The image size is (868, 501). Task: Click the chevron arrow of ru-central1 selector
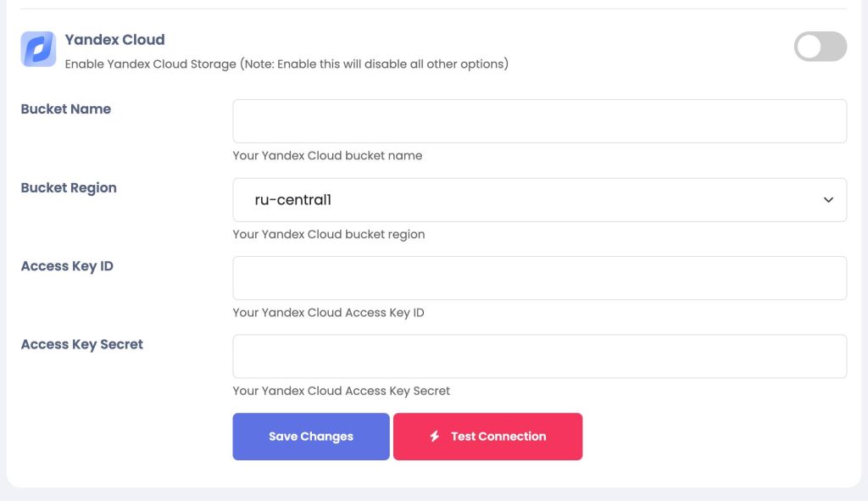click(828, 200)
